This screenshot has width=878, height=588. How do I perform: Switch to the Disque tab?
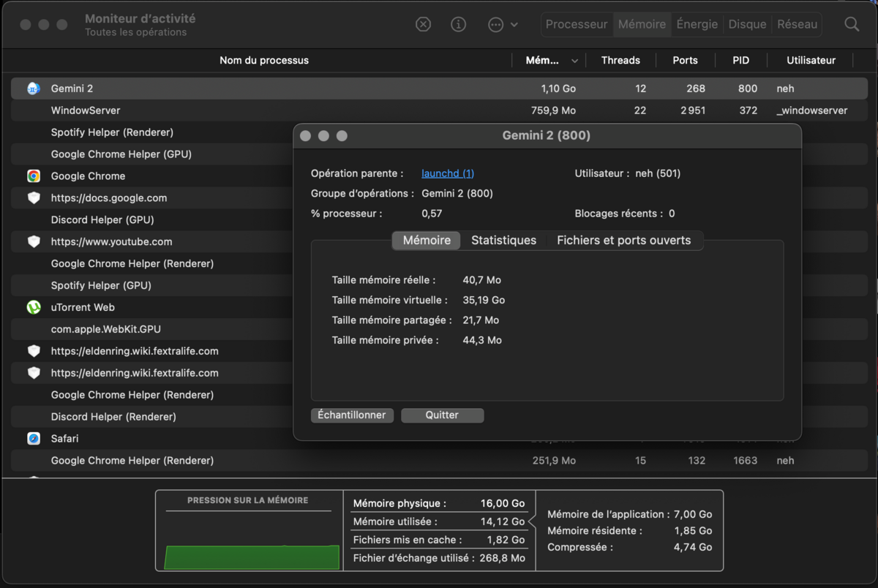tap(748, 24)
